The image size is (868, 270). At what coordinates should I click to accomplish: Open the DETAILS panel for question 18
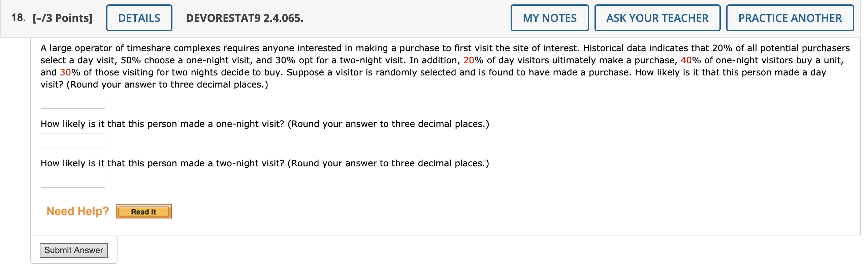click(x=139, y=18)
